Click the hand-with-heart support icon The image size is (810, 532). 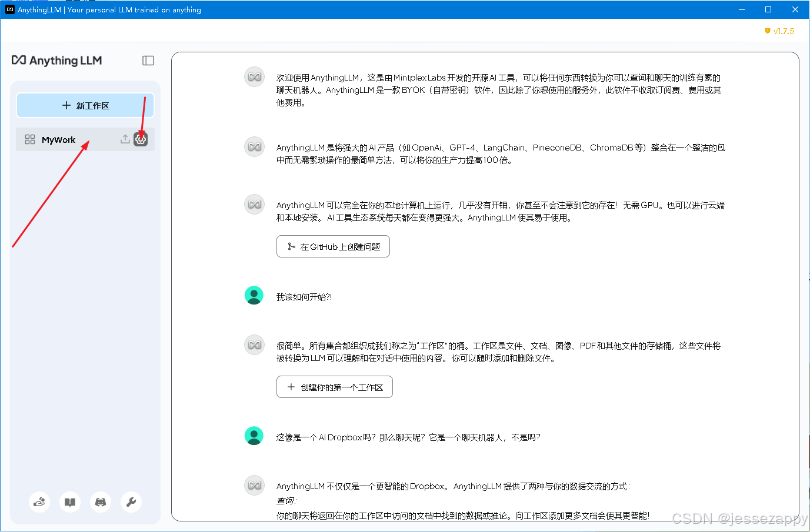click(x=39, y=502)
